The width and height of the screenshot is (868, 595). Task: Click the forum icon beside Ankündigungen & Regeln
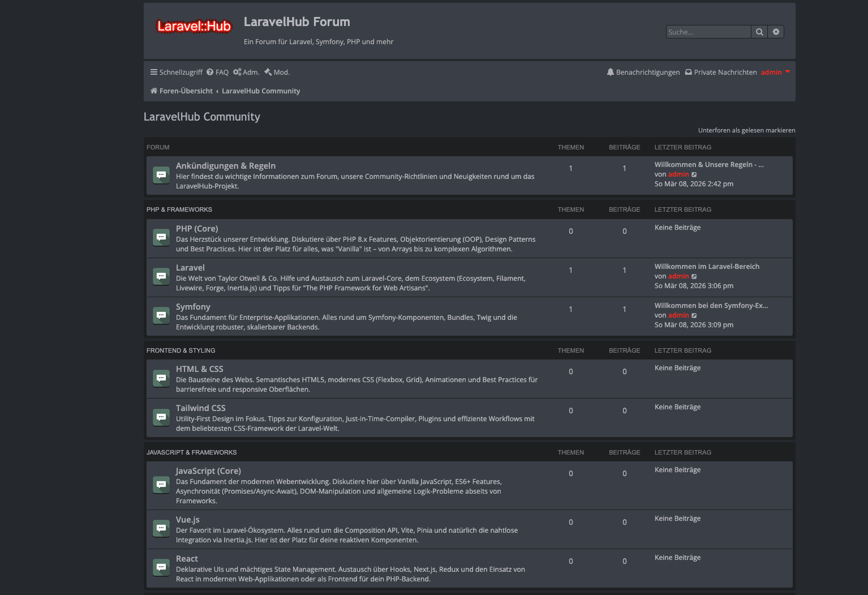tap(161, 175)
